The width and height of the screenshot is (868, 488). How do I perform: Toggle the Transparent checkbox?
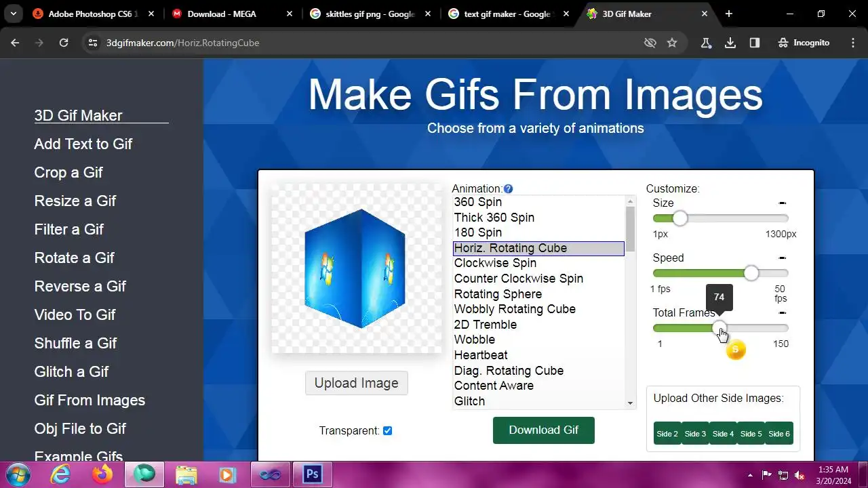[x=387, y=430]
